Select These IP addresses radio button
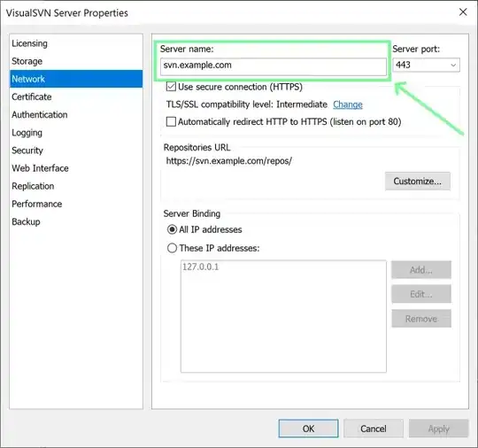478x448 pixels. pyautogui.click(x=173, y=248)
